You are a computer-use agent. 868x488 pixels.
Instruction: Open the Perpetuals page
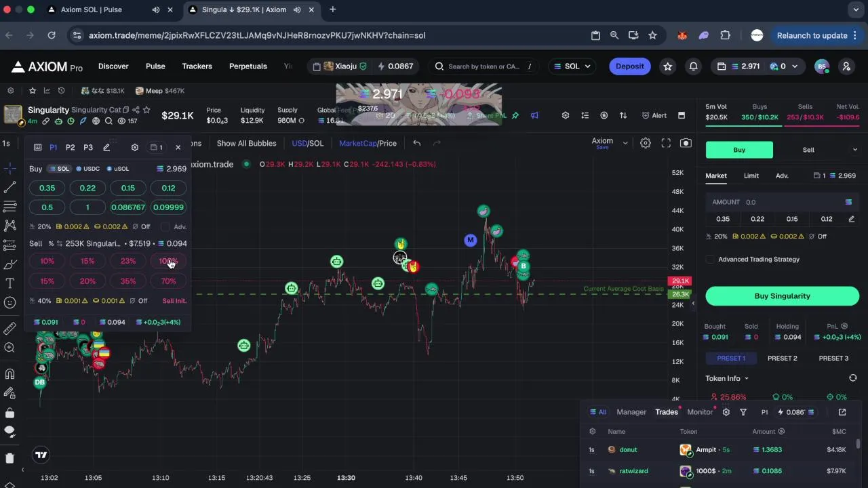coord(248,66)
